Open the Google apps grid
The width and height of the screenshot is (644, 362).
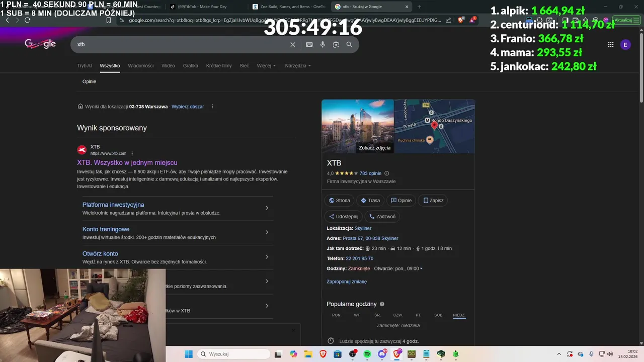[x=611, y=45]
